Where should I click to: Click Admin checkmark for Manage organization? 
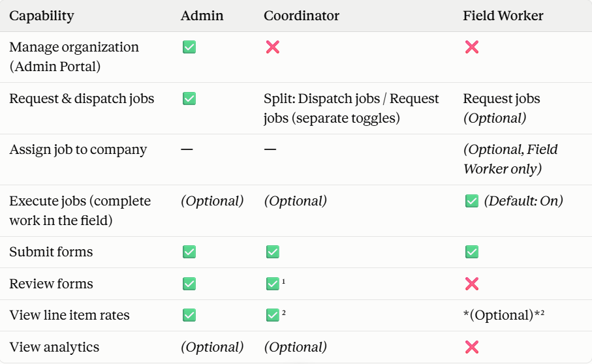(189, 47)
